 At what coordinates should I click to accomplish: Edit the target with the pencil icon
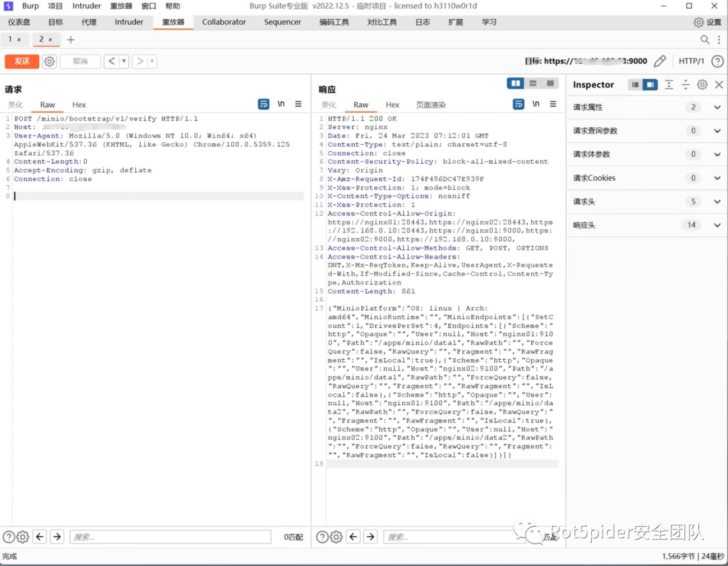[660, 61]
